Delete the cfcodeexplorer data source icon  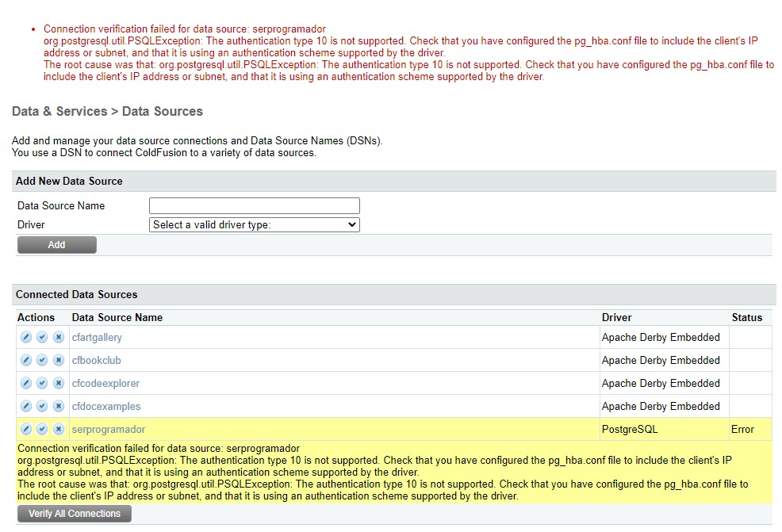tap(59, 384)
